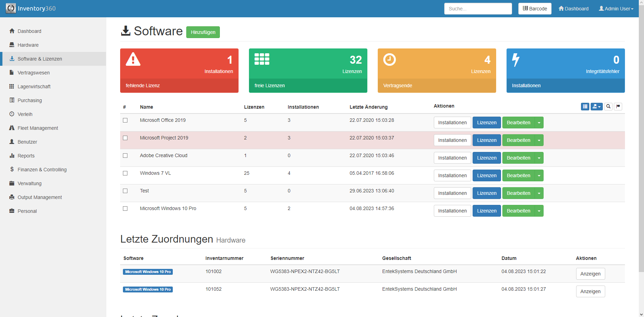Click the green Hinzufügen button
The image size is (644, 317).
(x=203, y=32)
